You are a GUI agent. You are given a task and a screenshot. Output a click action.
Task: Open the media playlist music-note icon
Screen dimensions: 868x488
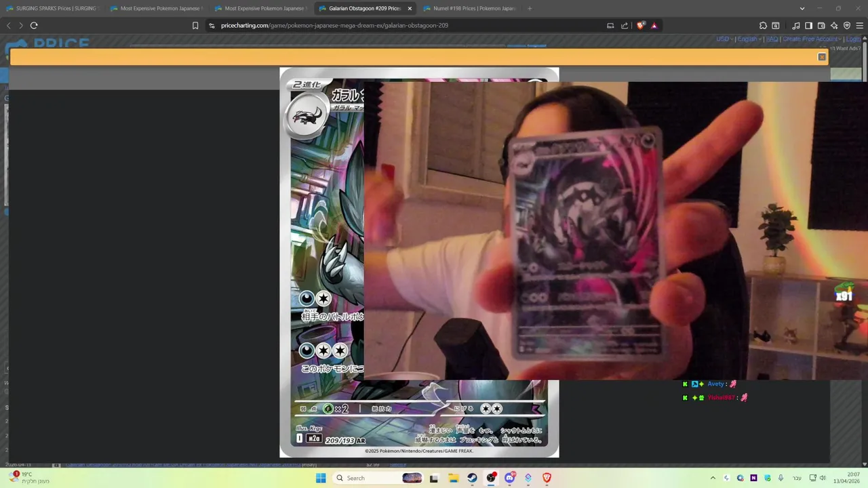(796, 26)
